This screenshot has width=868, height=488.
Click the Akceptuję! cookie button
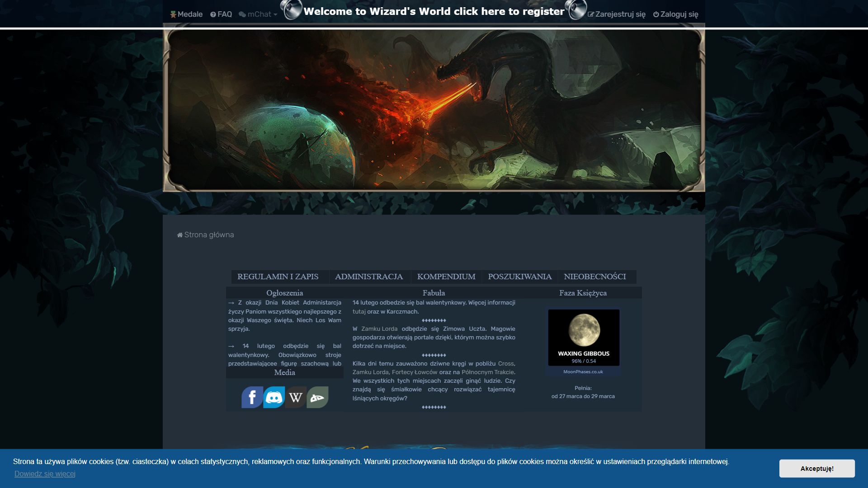817,469
